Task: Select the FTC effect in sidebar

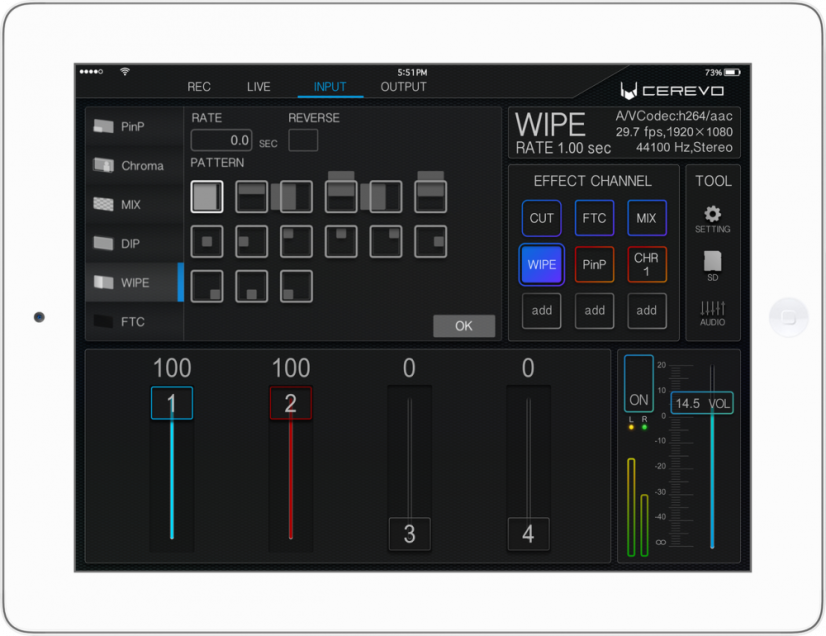Action: point(134,321)
